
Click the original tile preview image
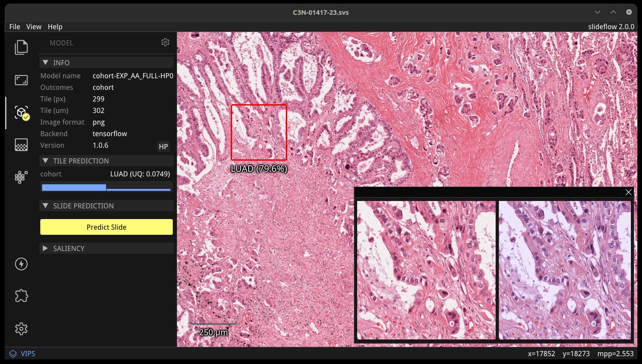tap(426, 270)
